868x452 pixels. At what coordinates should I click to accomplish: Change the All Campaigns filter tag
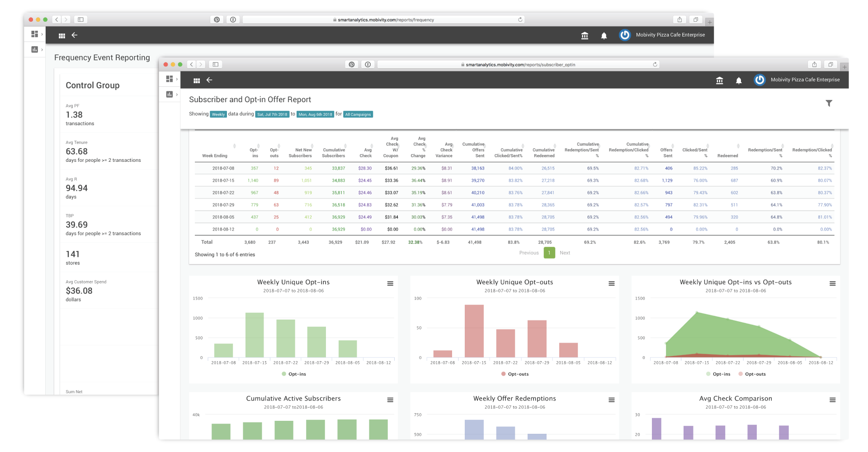point(358,114)
